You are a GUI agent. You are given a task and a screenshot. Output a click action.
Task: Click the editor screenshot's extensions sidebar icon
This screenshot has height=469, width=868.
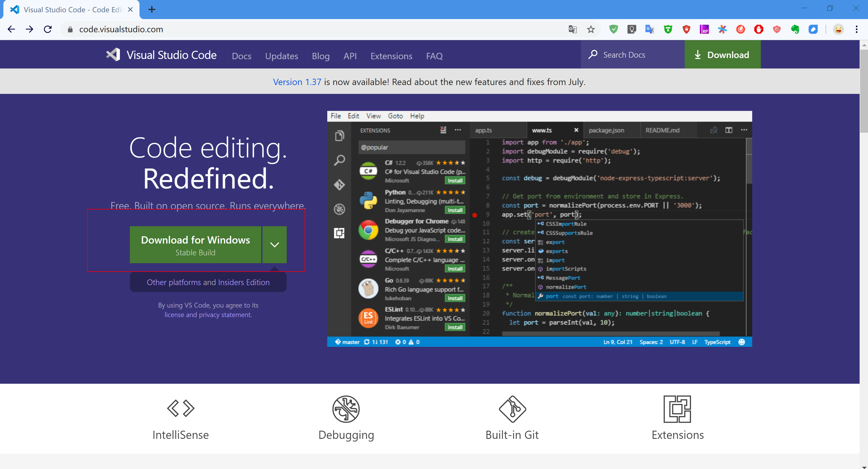click(339, 233)
